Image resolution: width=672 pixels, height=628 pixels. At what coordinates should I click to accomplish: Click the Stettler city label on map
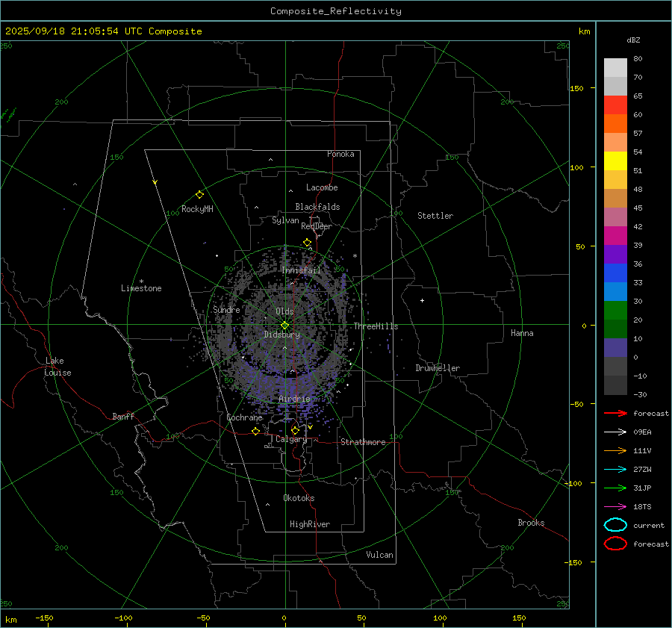(x=435, y=216)
